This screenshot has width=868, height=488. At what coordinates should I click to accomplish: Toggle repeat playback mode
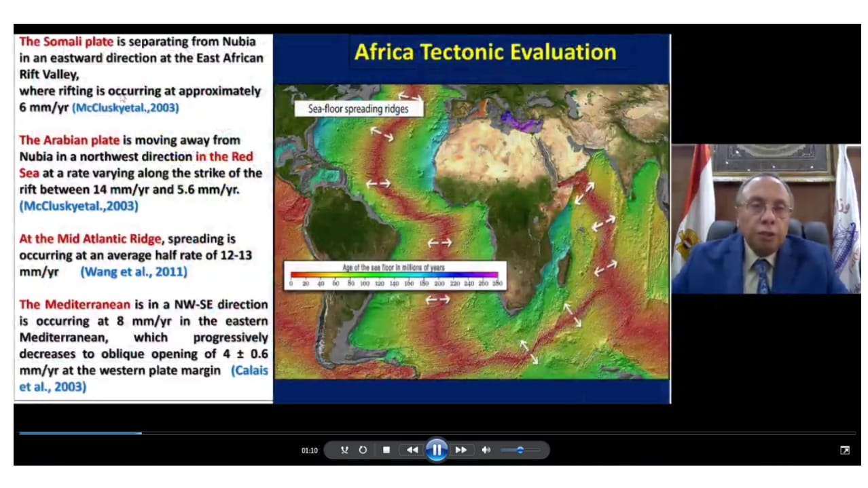pos(363,450)
